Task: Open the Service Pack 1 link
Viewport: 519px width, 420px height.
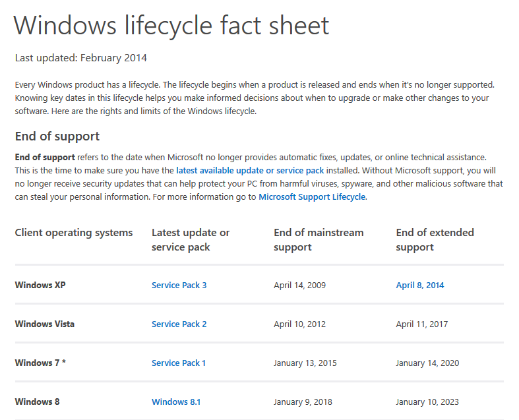Action: pyautogui.click(x=179, y=363)
